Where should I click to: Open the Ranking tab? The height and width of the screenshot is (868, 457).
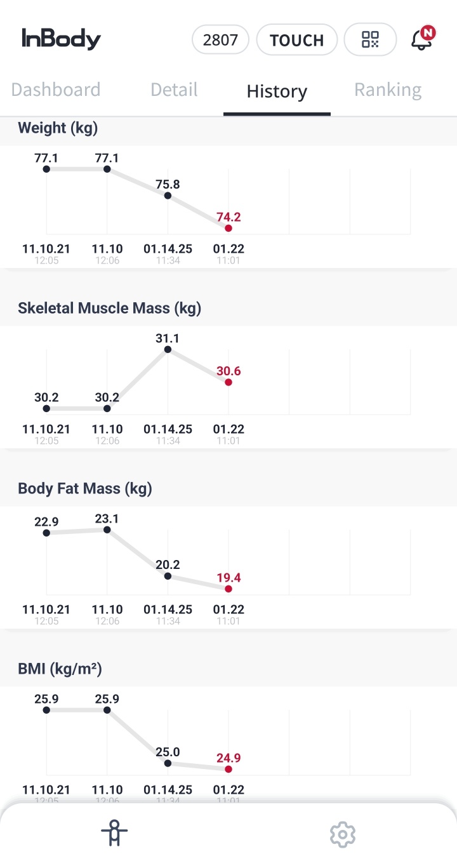[x=388, y=90]
